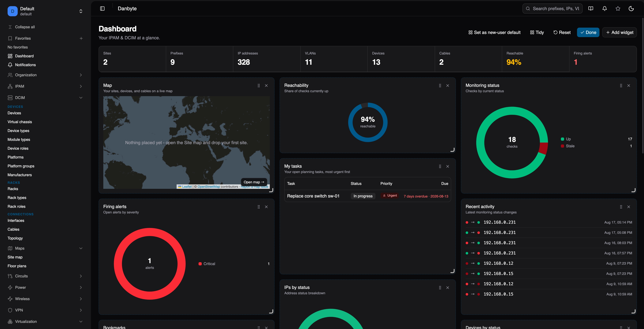The height and width of the screenshot is (329, 644).
Task: Click the Firing alerts resize corner
Action: (272, 311)
